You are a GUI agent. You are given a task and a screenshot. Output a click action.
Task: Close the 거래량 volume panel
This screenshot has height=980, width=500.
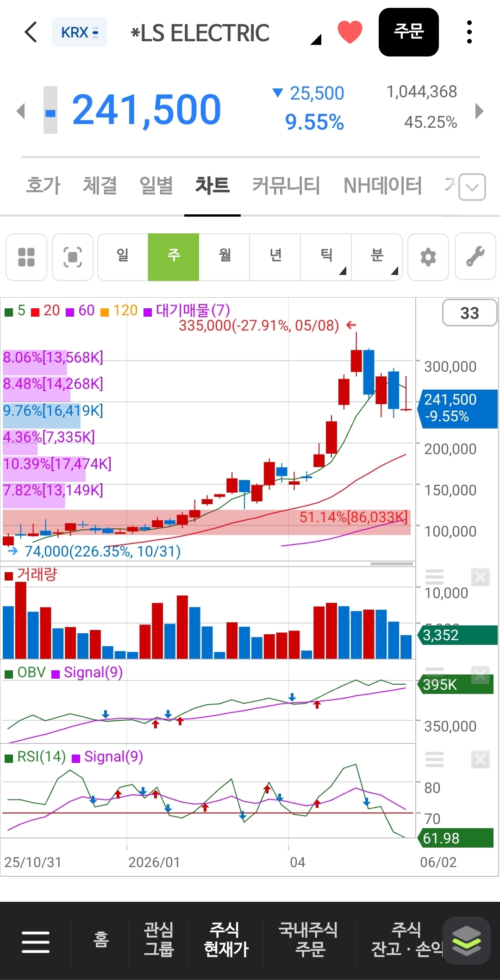pos(480,577)
